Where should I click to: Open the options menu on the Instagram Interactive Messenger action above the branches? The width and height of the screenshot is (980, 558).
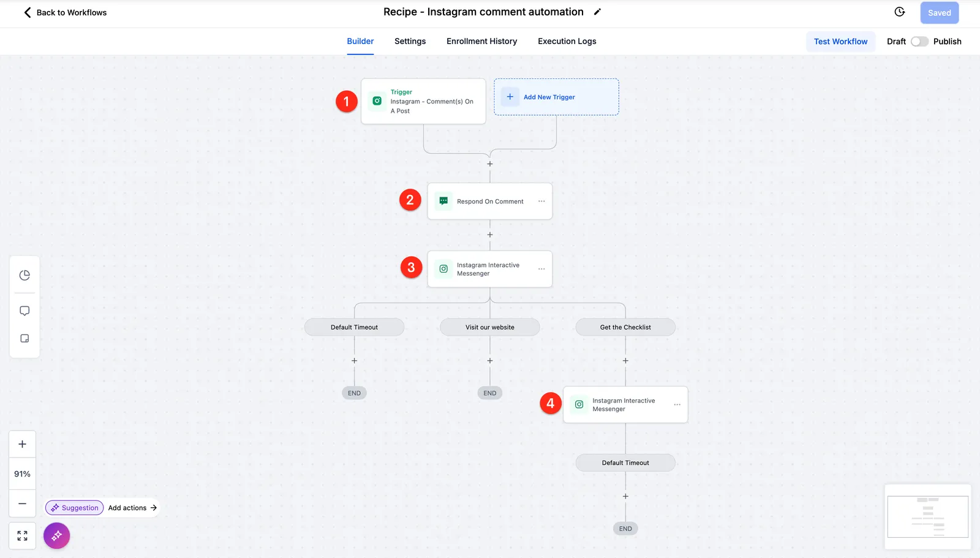tap(541, 269)
